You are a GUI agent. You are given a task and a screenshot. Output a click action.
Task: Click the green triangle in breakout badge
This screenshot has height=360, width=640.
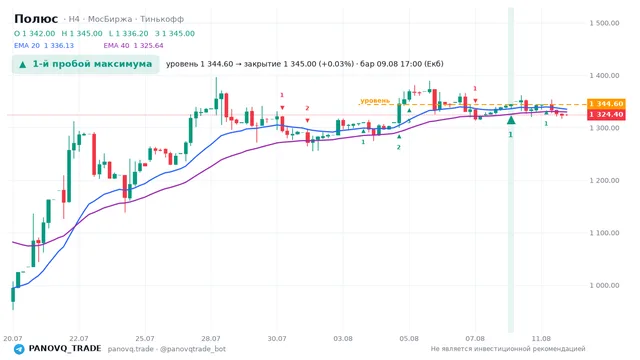click(x=23, y=64)
